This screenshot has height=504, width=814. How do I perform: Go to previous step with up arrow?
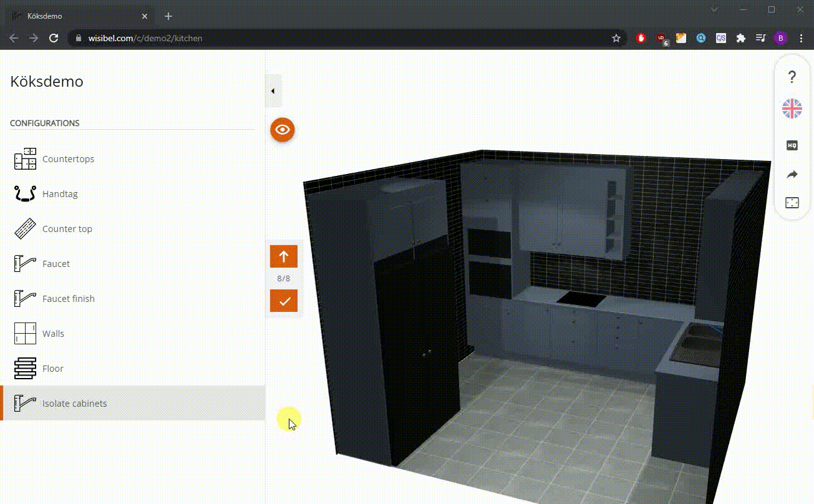pyautogui.click(x=283, y=256)
